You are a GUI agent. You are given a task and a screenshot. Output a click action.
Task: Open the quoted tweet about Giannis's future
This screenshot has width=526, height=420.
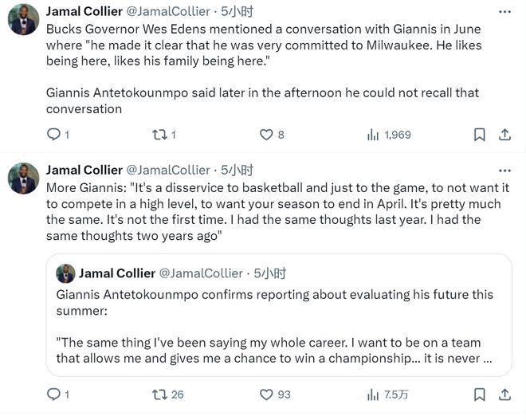click(x=279, y=319)
